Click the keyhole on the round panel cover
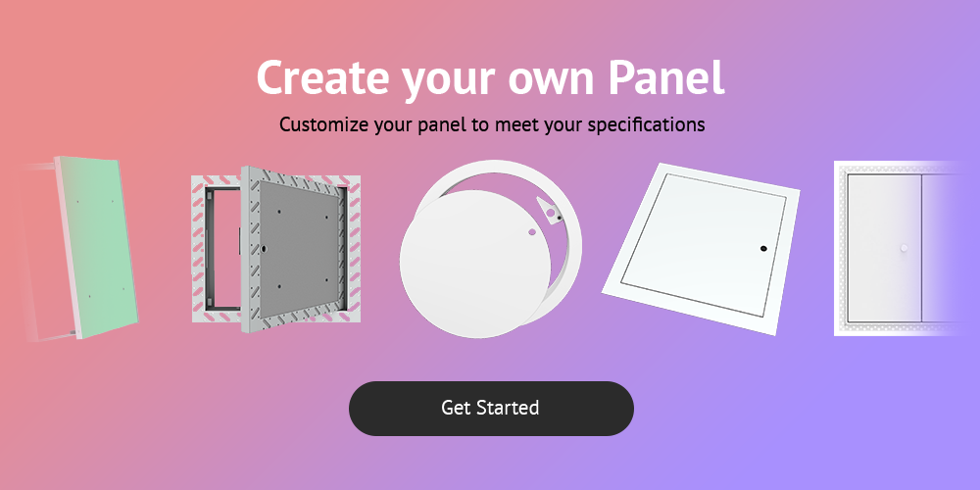 point(531,232)
